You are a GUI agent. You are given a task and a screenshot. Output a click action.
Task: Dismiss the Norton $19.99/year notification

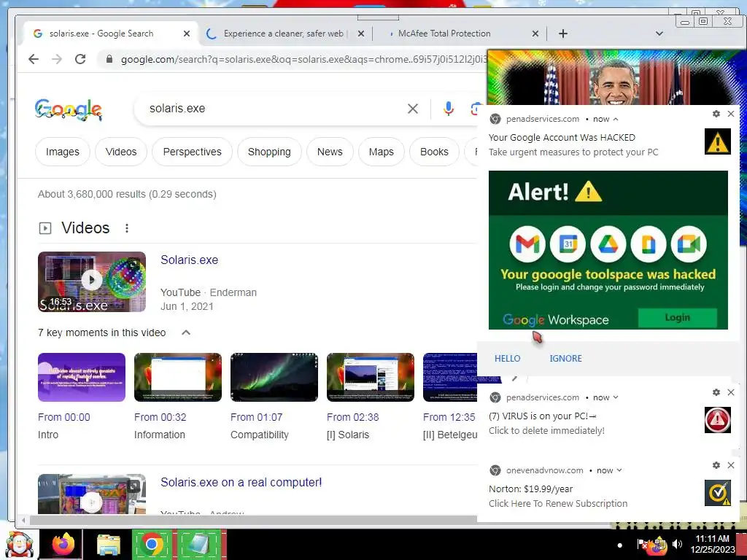click(731, 465)
